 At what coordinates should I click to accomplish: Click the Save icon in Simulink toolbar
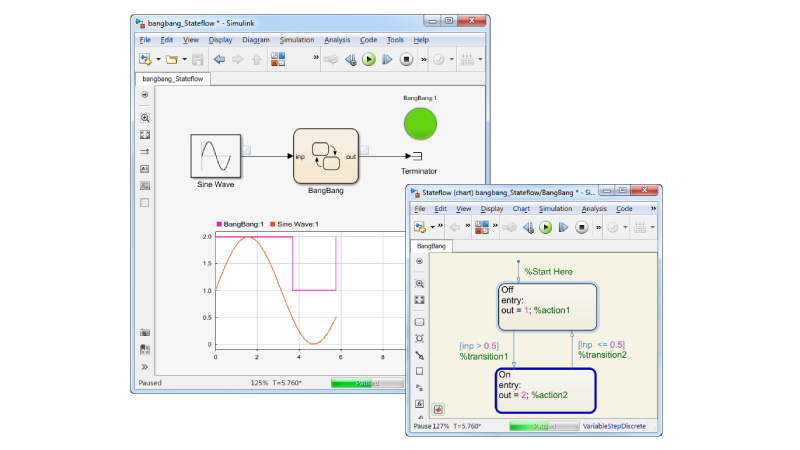click(197, 59)
